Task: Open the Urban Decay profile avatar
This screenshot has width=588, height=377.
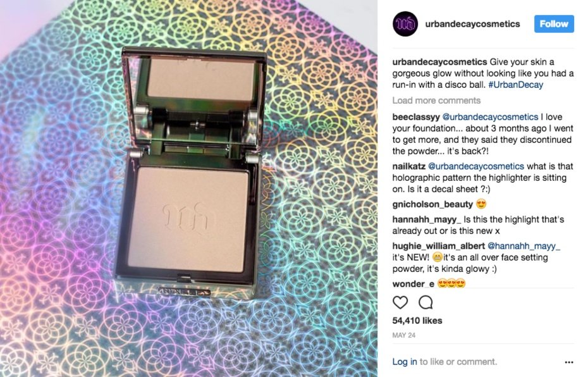Action: click(x=405, y=24)
